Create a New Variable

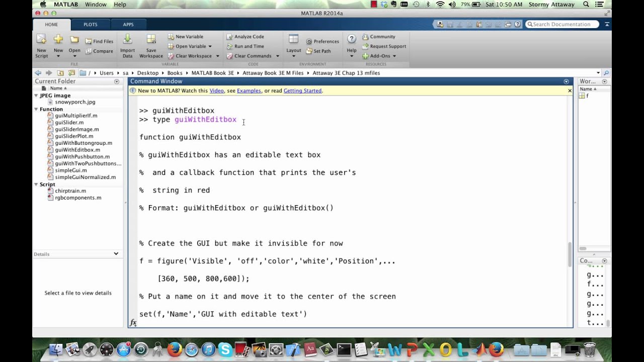pyautogui.click(x=185, y=37)
